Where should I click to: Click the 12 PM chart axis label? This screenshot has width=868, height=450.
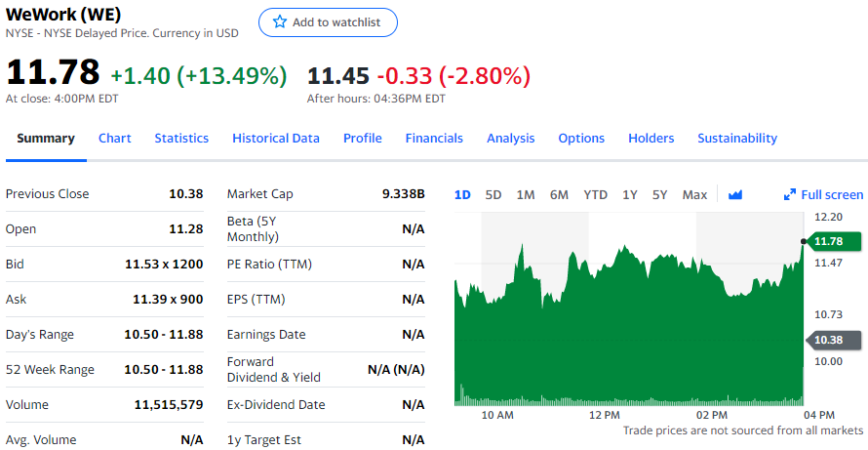pyautogui.click(x=605, y=415)
